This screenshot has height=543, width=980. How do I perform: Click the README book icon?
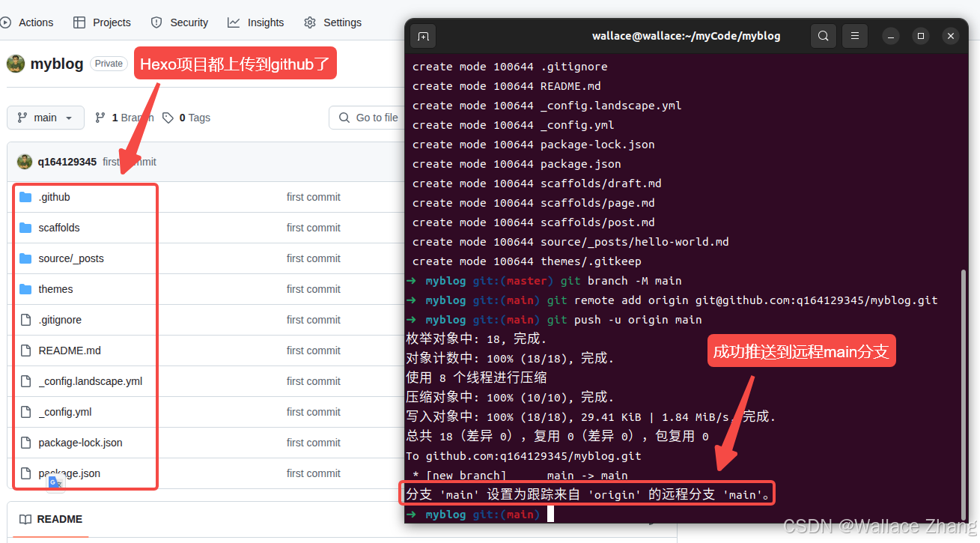pyautogui.click(x=25, y=519)
